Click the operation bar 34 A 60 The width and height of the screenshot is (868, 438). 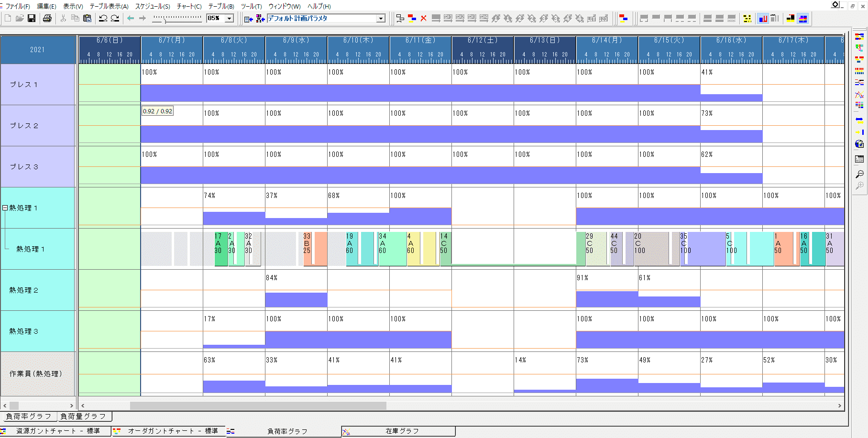pos(392,249)
